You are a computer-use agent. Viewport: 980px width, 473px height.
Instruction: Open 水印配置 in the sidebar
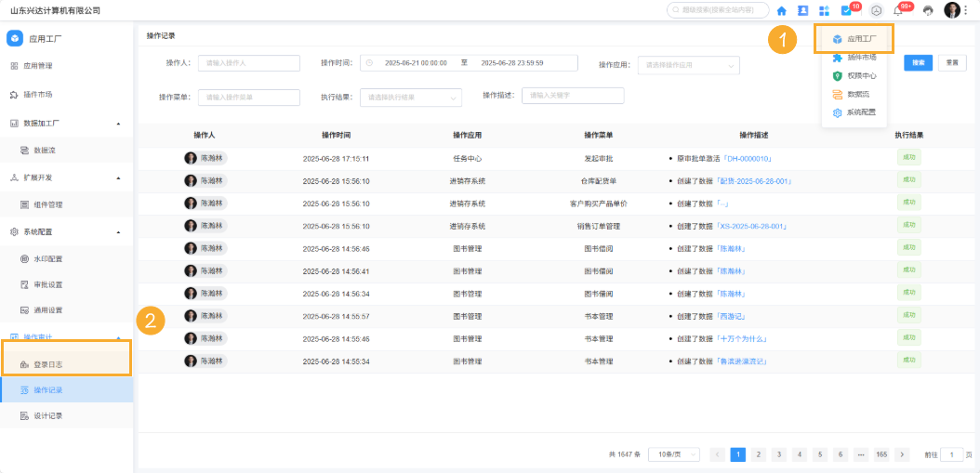(x=48, y=258)
